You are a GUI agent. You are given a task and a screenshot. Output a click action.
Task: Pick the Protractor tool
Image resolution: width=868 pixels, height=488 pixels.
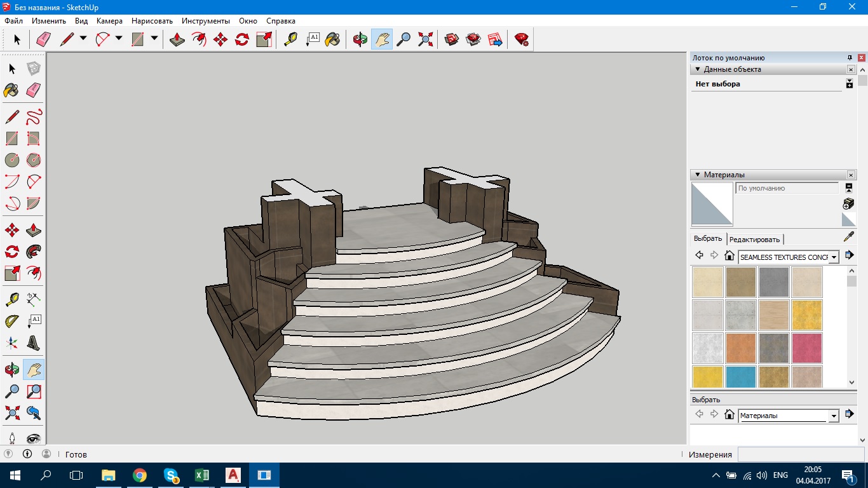[11, 321]
